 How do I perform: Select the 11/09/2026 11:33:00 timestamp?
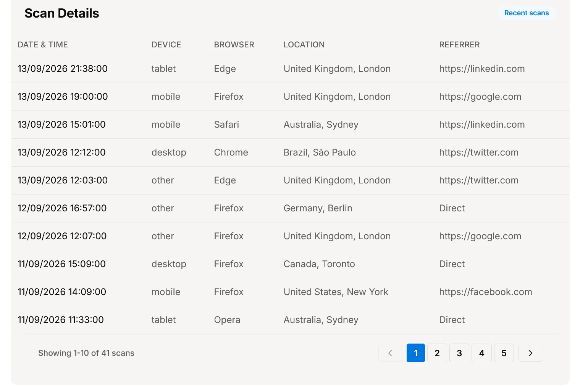pyautogui.click(x=61, y=320)
